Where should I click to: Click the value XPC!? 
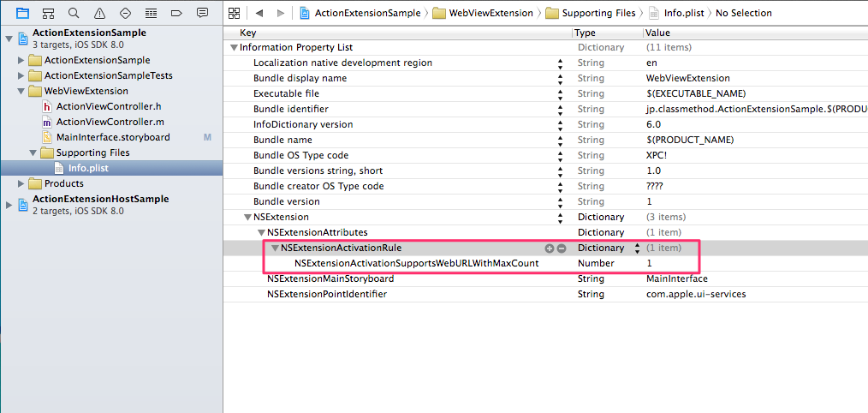(x=657, y=156)
